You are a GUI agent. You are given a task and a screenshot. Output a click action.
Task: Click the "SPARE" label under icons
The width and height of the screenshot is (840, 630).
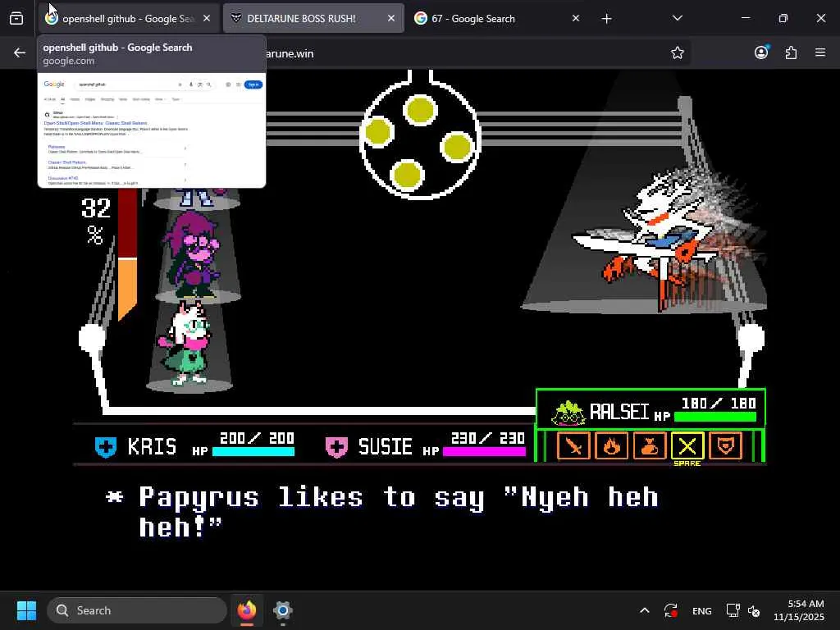point(687,463)
